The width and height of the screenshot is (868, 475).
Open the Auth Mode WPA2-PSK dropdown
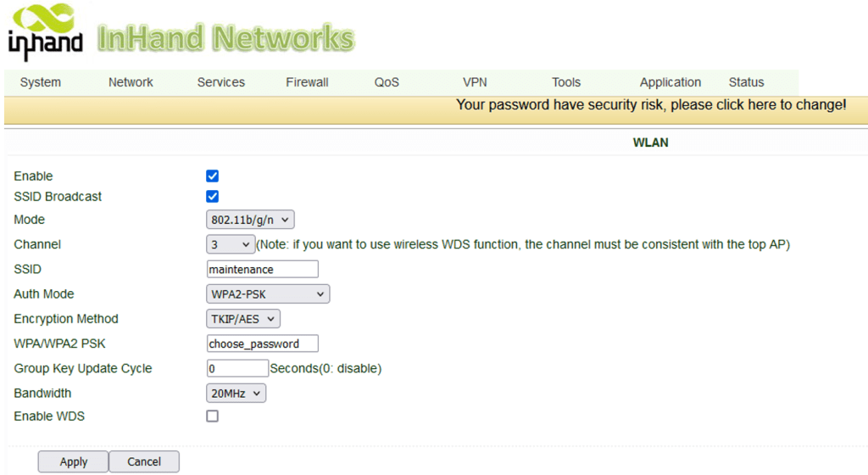coord(268,294)
